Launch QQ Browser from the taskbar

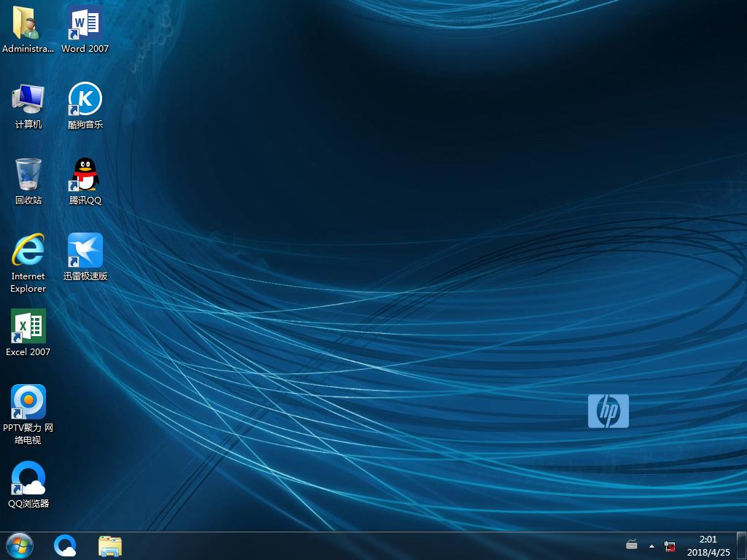coord(65,545)
